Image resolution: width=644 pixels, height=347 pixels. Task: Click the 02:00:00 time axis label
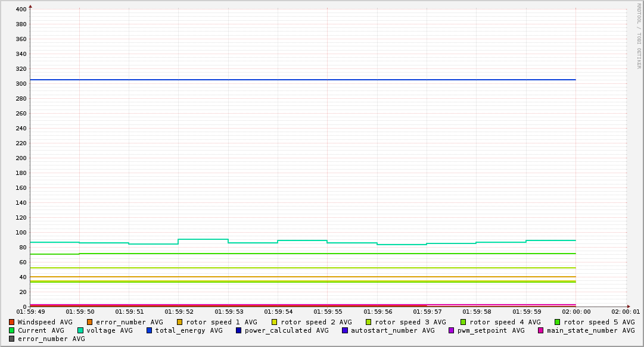(x=576, y=311)
